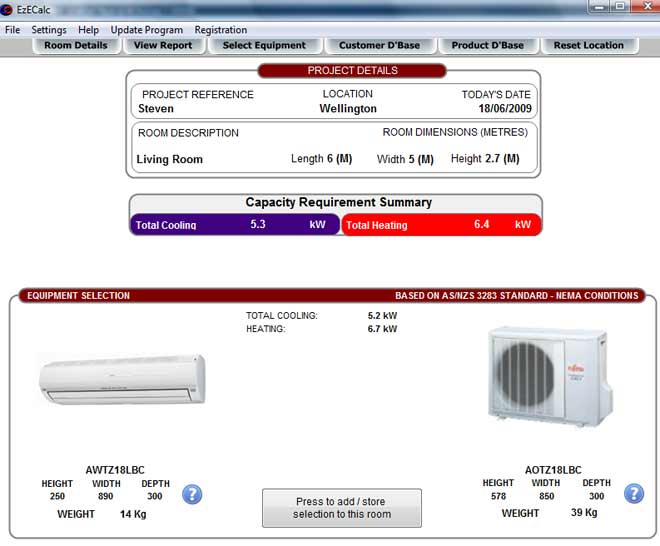
Task: Click the Total Cooling purple bar
Action: click(235, 225)
